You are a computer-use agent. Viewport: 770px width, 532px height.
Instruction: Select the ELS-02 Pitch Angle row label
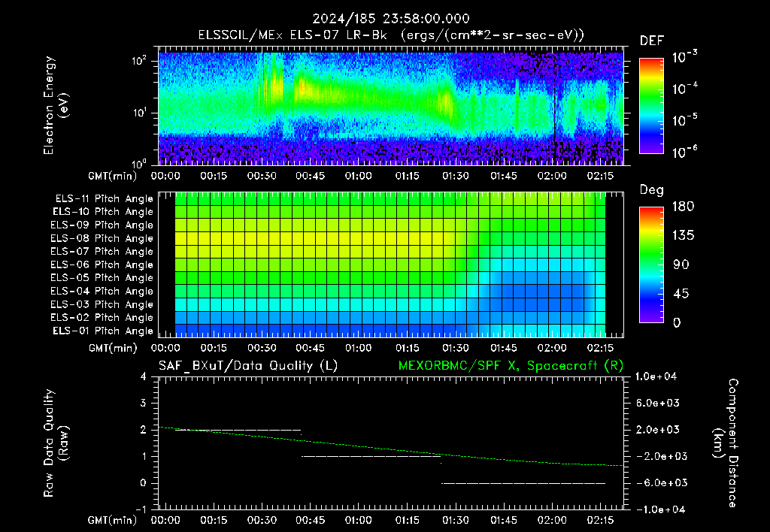pos(102,318)
